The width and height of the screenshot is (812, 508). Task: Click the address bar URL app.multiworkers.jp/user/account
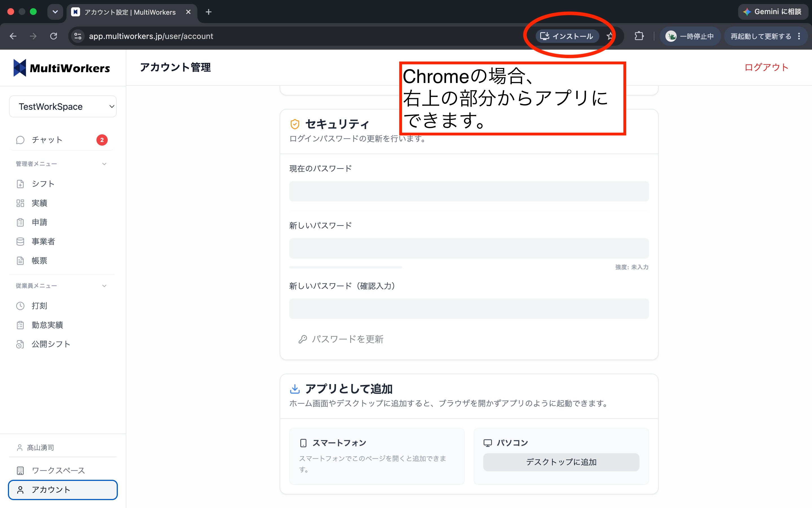click(x=151, y=36)
